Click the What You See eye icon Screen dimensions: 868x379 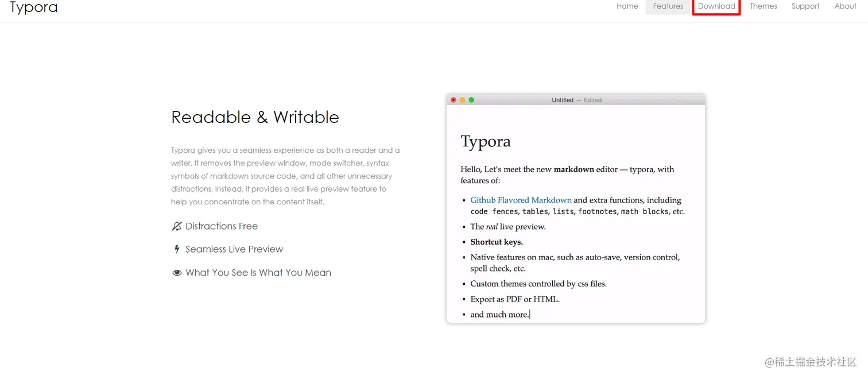click(x=177, y=273)
